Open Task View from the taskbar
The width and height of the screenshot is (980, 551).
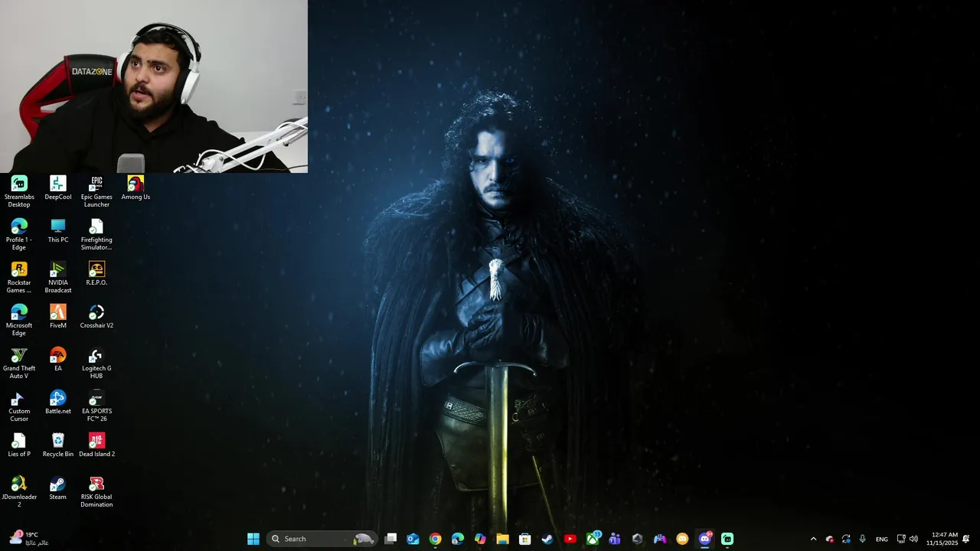390,539
